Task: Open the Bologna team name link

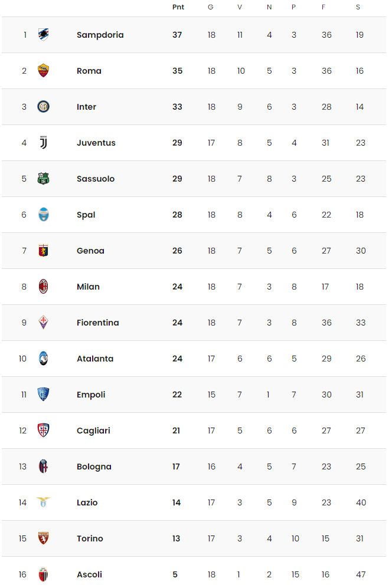Action: (94, 467)
